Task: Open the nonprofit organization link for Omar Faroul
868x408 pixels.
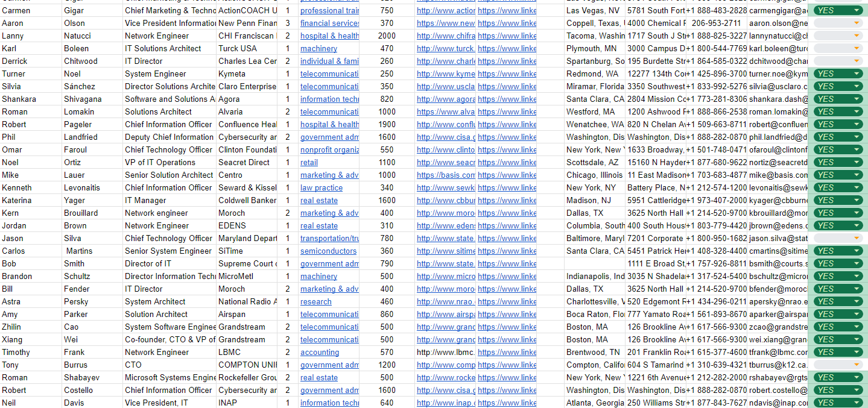Action: pos(329,149)
